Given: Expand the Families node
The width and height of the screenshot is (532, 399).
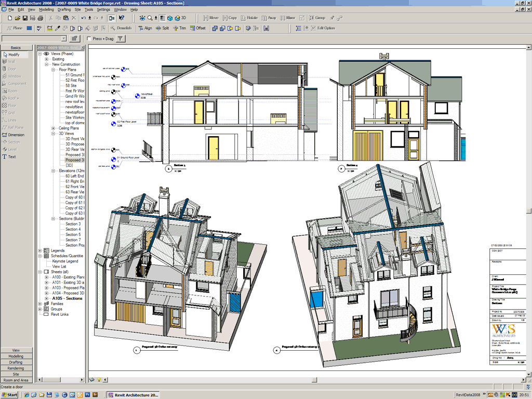Looking at the screenshot, I should [40, 304].
